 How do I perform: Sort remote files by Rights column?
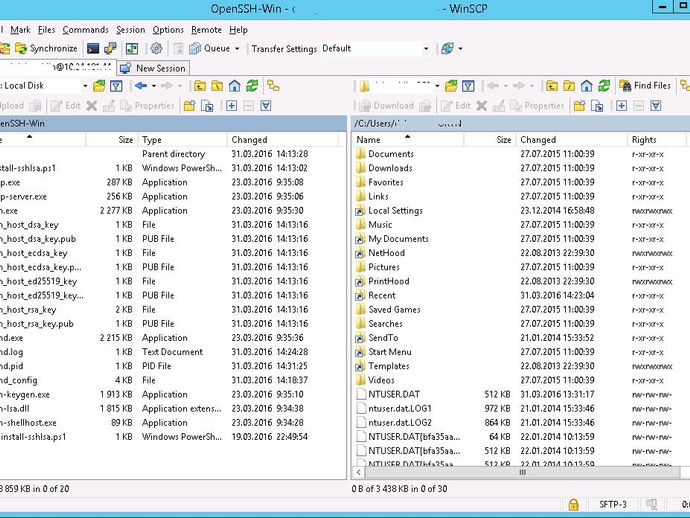click(657, 140)
